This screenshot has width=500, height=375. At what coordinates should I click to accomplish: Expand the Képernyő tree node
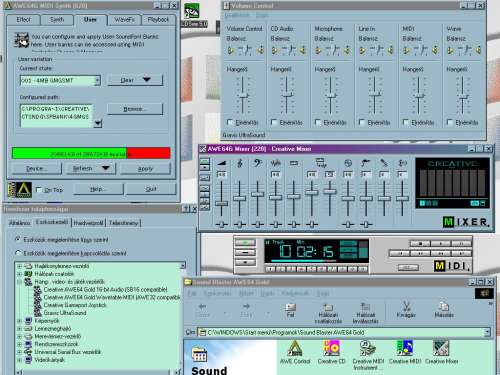(19, 321)
